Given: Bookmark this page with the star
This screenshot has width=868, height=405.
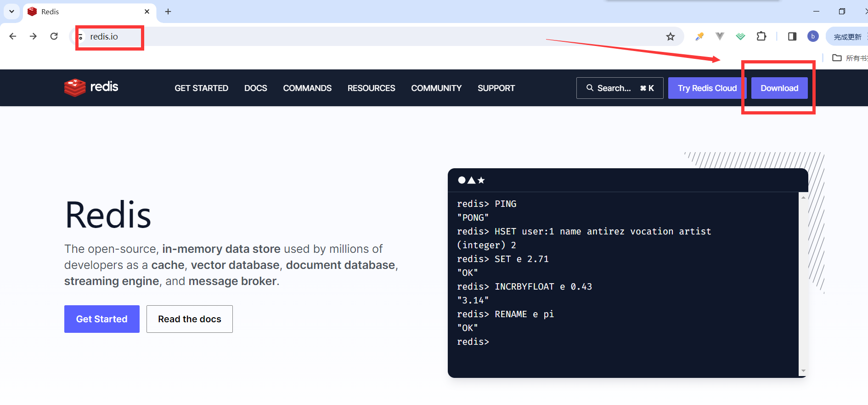Looking at the screenshot, I should (671, 36).
